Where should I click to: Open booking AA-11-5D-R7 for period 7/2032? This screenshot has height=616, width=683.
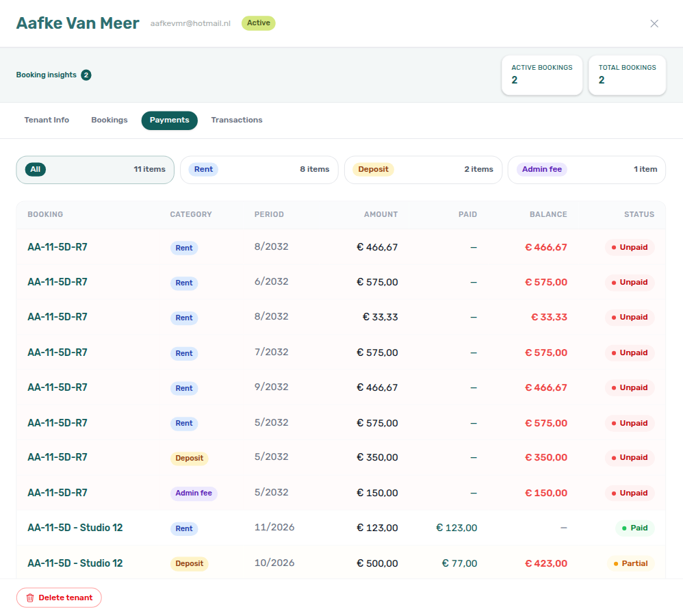[x=57, y=352]
